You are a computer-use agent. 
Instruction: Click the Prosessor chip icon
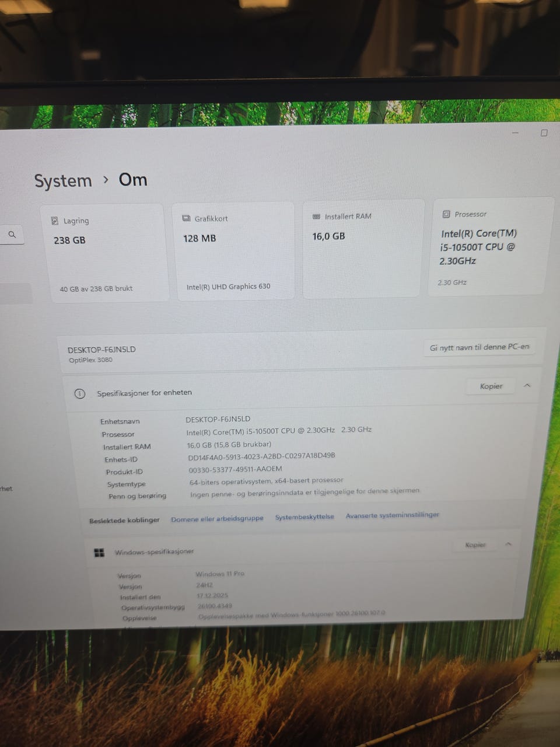[x=446, y=214]
